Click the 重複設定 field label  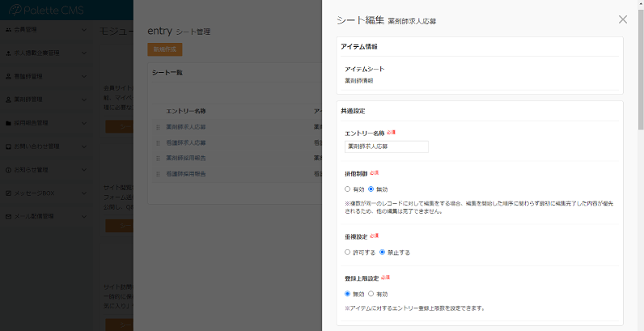tap(356, 236)
